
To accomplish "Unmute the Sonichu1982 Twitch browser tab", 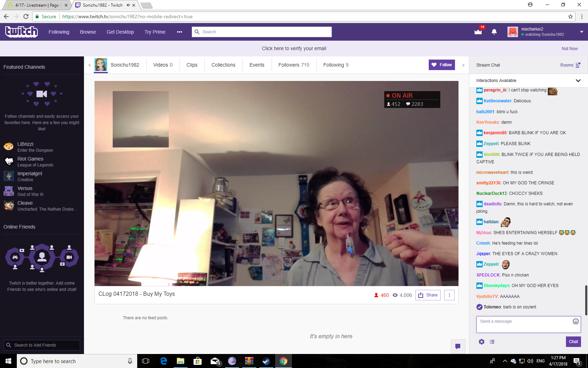I will tap(128, 5).
